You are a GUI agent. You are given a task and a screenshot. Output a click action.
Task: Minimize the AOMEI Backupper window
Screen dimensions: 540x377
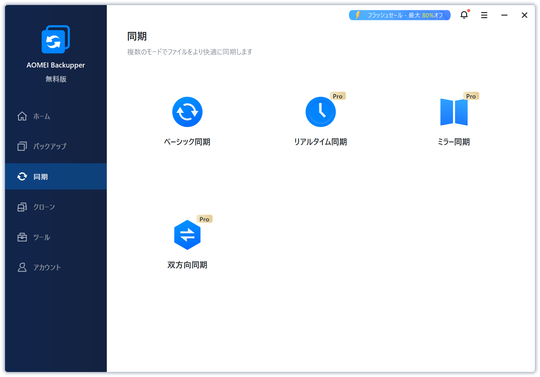coord(504,15)
